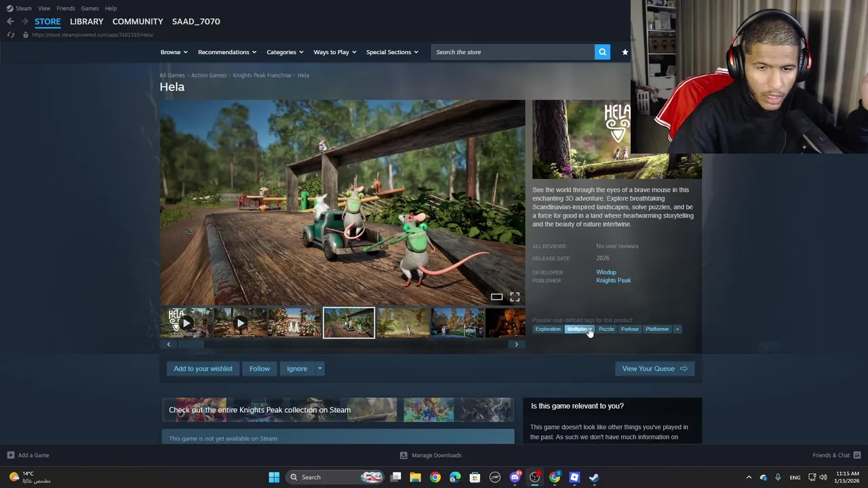Go back with the navigation back arrow
Image resolution: width=868 pixels, height=488 pixels.
(10, 22)
